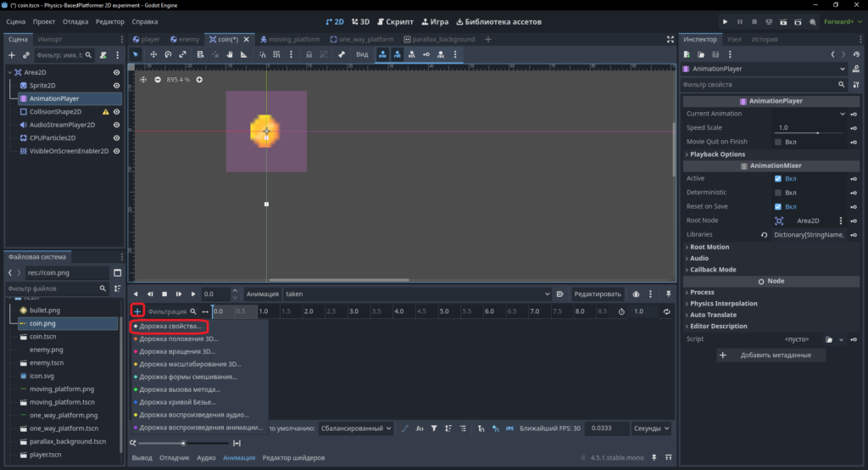Hide the Sprite2D node
The height and width of the screenshot is (470, 868).
tap(116, 86)
